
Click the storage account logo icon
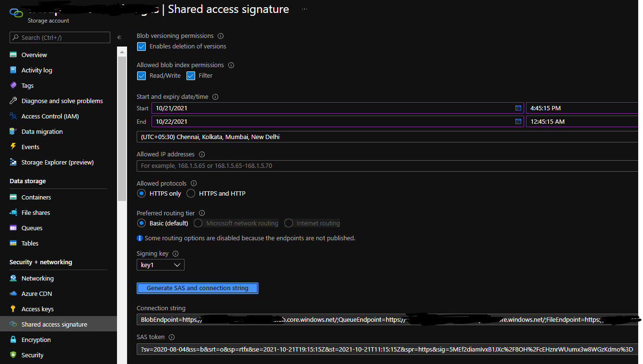(x=16, y=12)
